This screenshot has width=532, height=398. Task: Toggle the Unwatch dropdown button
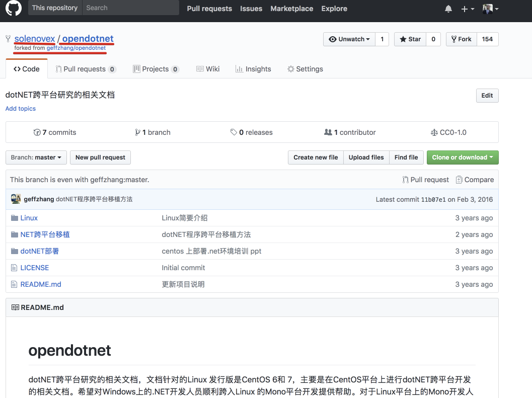349,39
